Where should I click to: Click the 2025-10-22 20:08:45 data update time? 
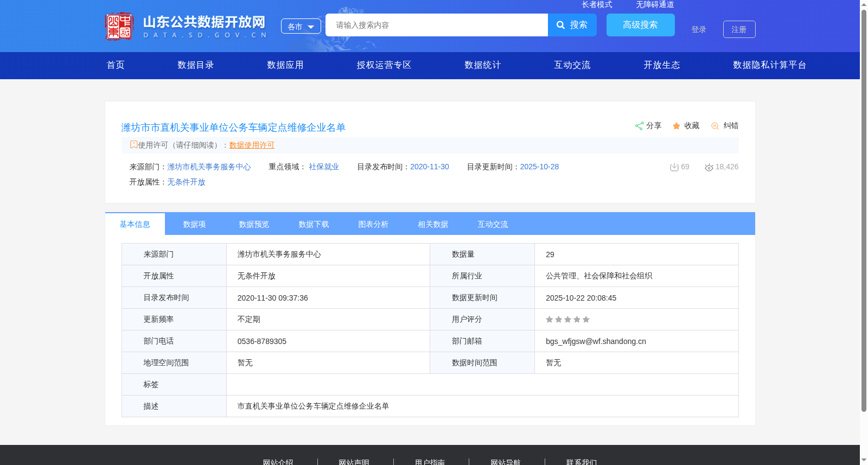coord(581,298)
